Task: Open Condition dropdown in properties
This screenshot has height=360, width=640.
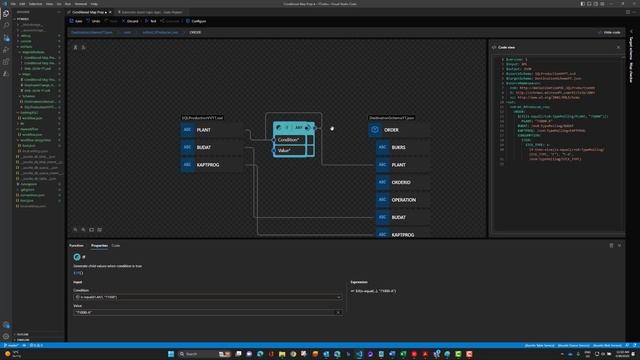Action: click(338, 297)
